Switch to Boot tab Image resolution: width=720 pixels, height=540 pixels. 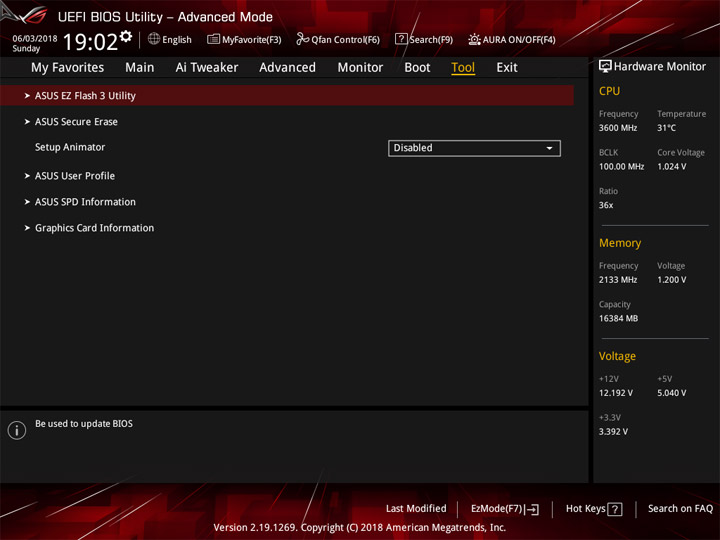coord(417,68)
